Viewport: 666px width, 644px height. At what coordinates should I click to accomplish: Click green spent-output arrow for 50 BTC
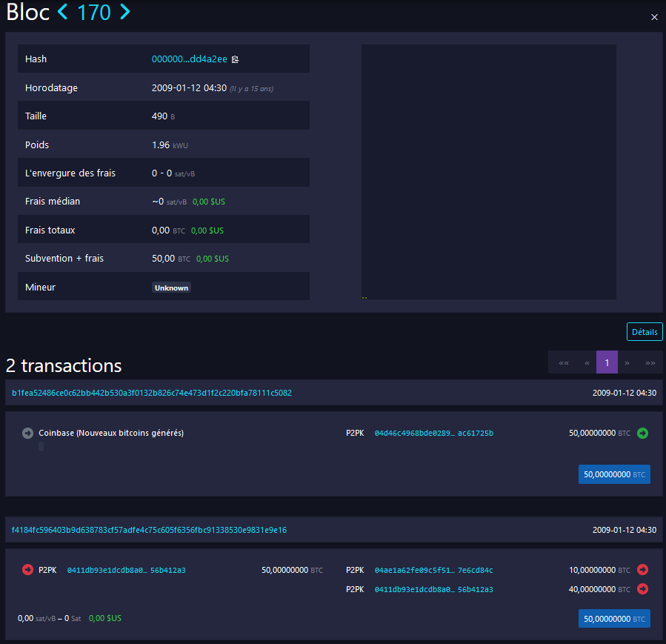pos(642,433)
